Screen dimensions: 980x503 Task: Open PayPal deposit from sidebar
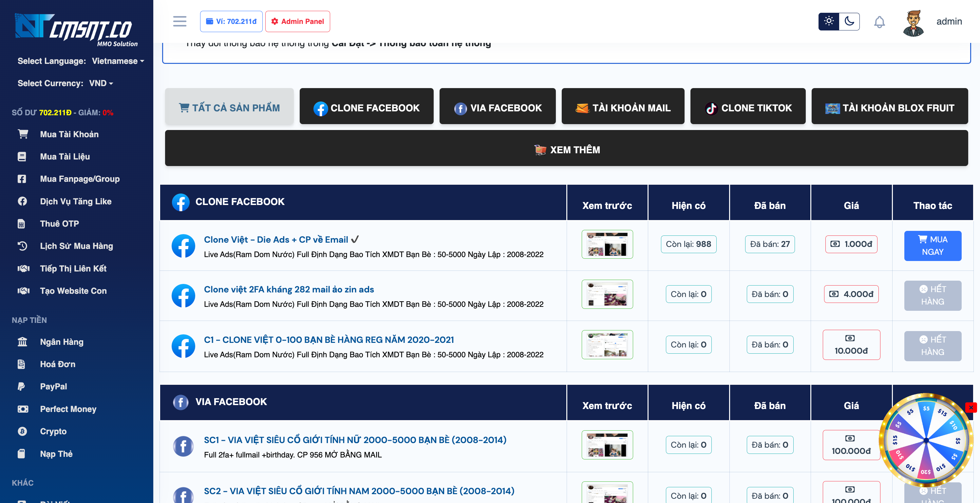click(x=53, y=386)
